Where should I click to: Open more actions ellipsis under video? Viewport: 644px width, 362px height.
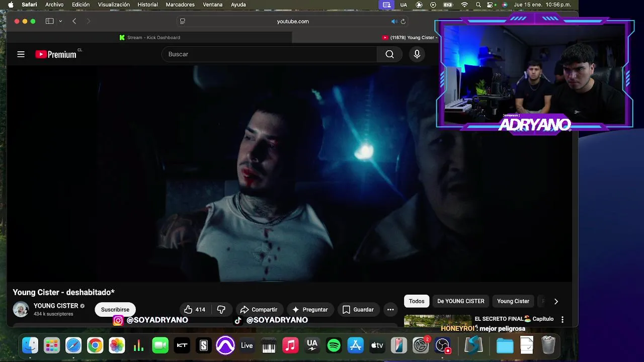tap(390, 310)
